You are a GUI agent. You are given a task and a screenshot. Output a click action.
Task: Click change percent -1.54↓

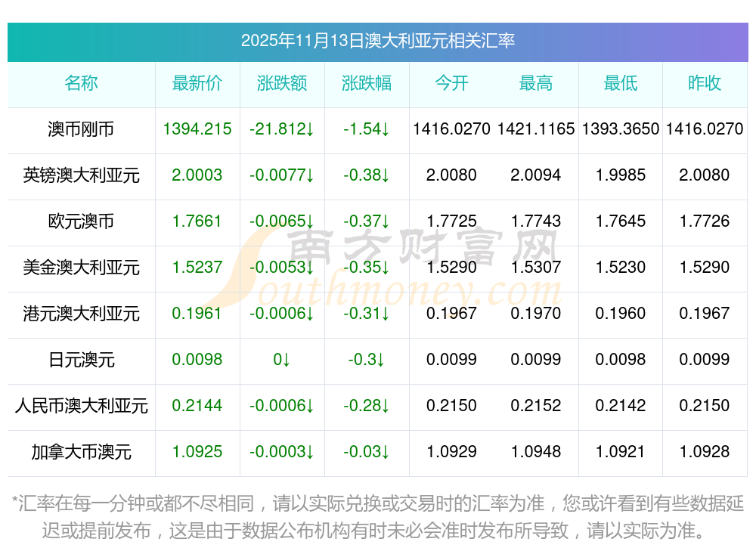[x=367, y=129]
